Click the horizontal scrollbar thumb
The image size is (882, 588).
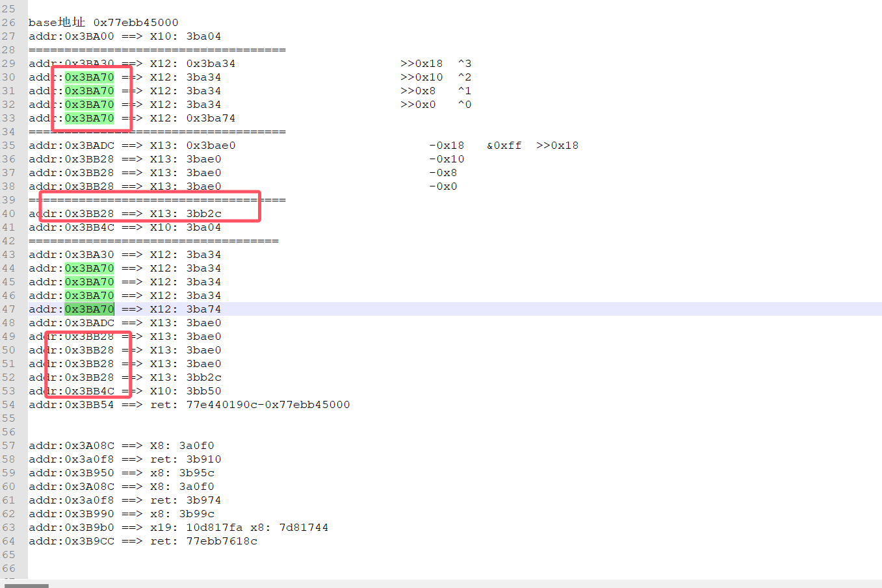27,585
